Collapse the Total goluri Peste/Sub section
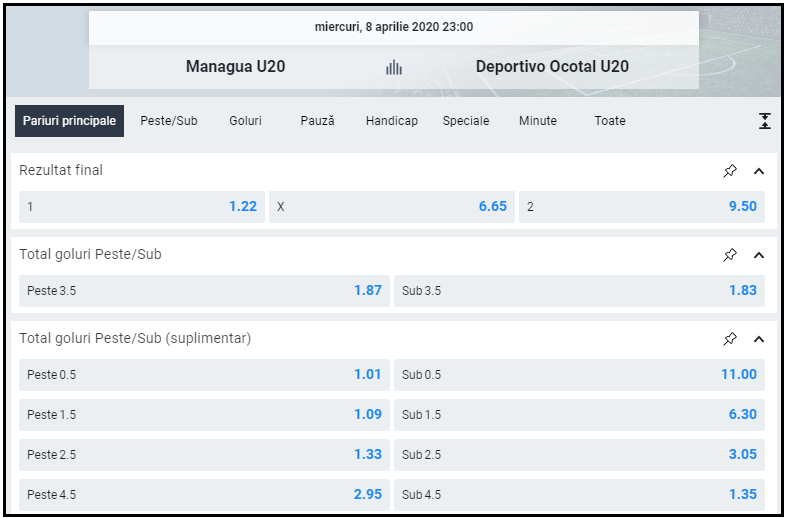 coord(758,255)
